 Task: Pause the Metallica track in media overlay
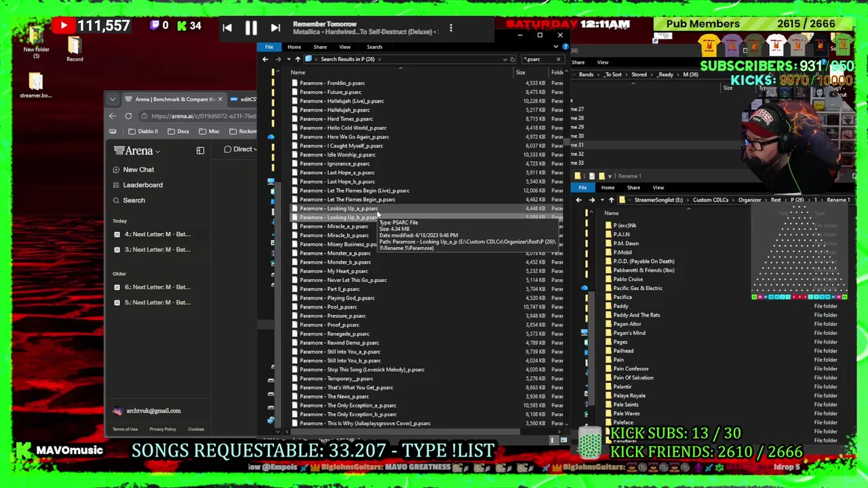(x=251, y=28)
